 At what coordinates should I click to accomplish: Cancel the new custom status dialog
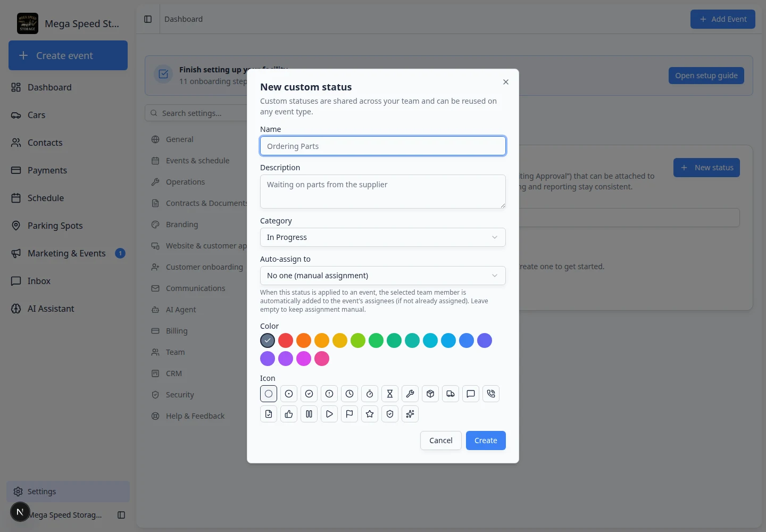pos(441,440)
